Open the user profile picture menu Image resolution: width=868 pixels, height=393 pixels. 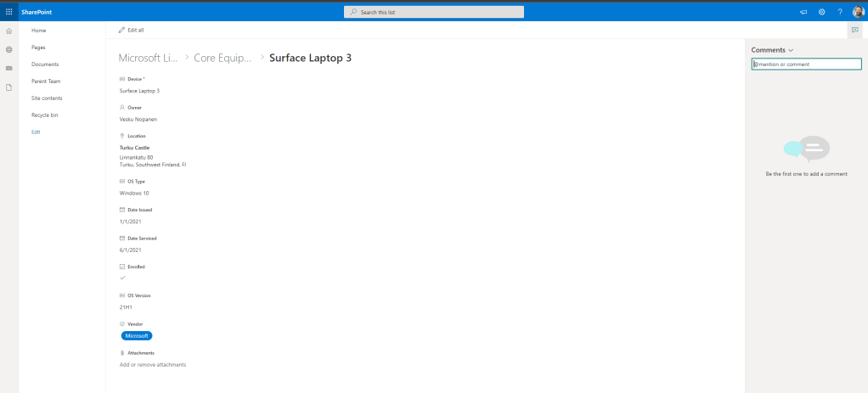858,12
